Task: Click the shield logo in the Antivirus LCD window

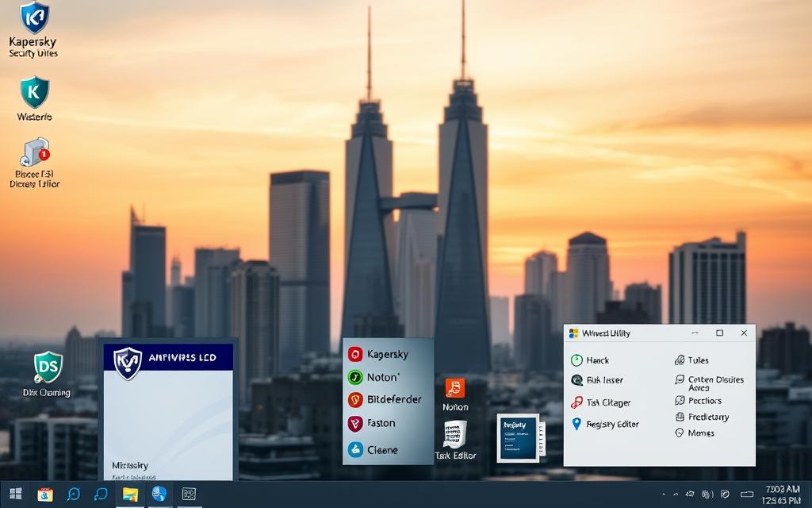Action: click(128, 362)
